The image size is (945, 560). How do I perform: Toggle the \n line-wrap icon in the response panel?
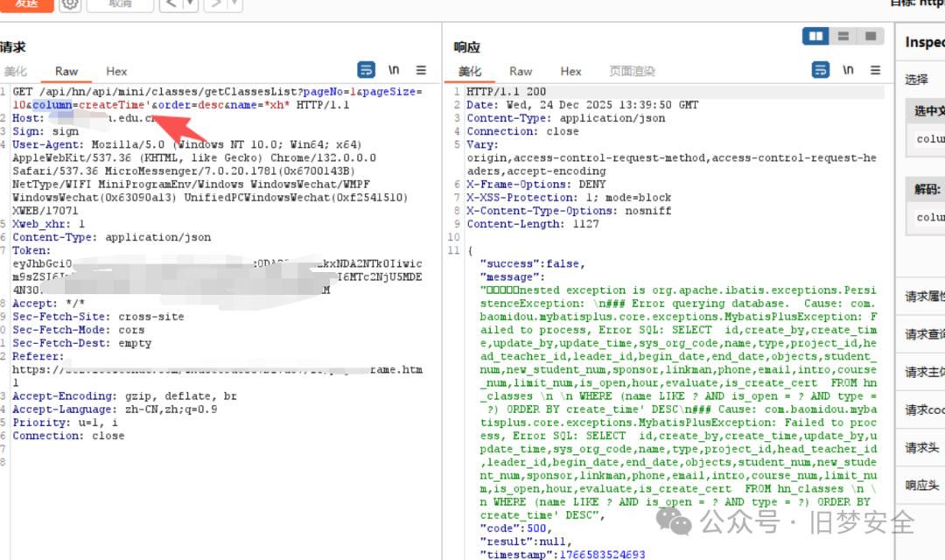tap(847, 69)
